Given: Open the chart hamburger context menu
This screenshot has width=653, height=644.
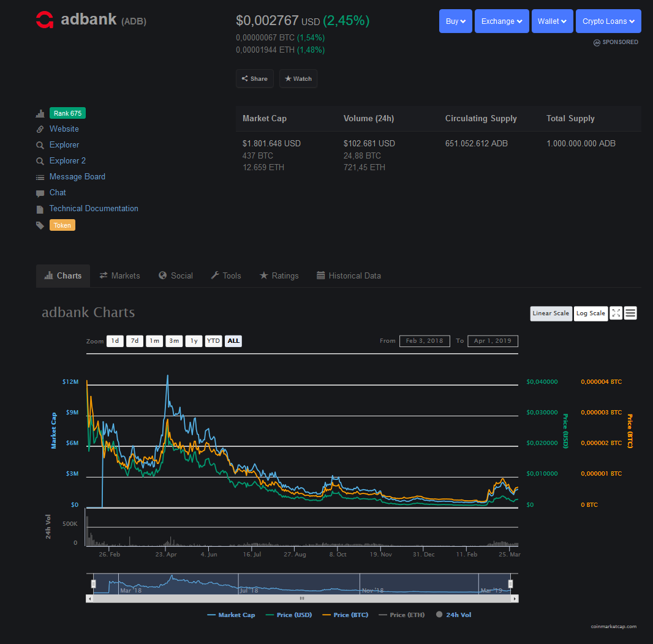Looking at the screenshot, I should (x=630, y=313).
